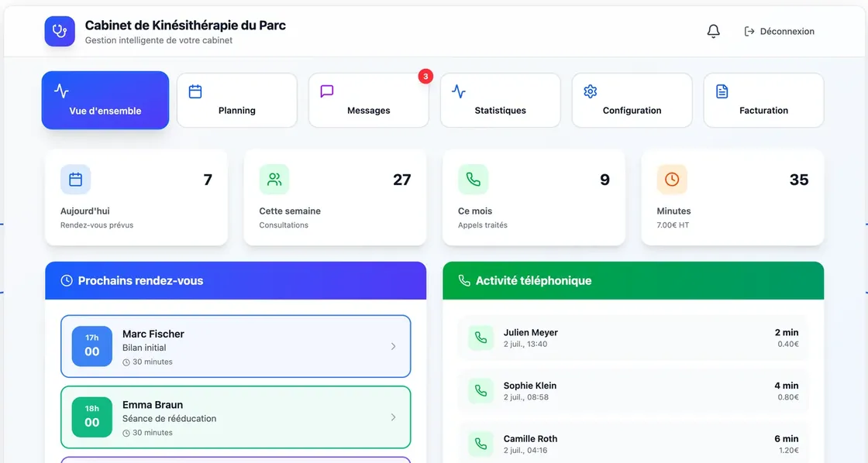
Task: Click the Activité téléphonique header title
Action: click(x=534, y=280)
